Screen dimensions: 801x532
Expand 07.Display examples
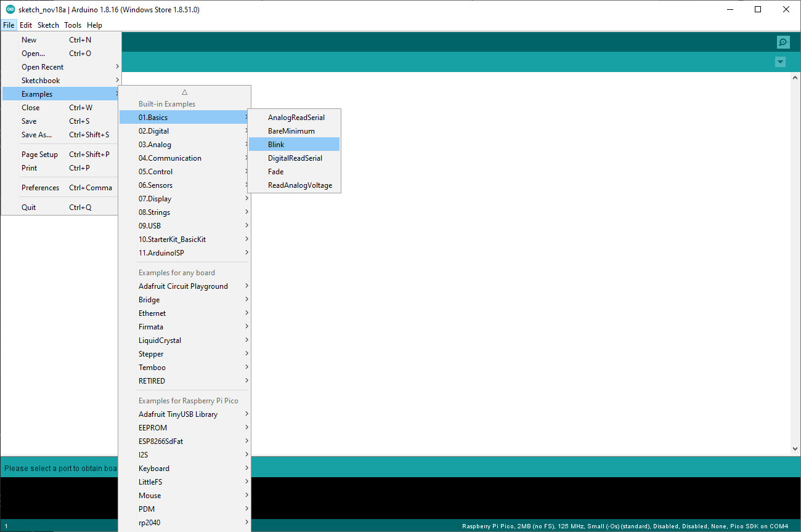click(184, 198)
